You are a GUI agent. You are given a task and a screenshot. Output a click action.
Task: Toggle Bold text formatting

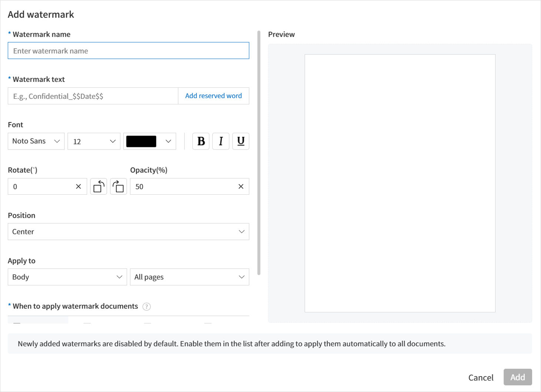pos(201,141)
